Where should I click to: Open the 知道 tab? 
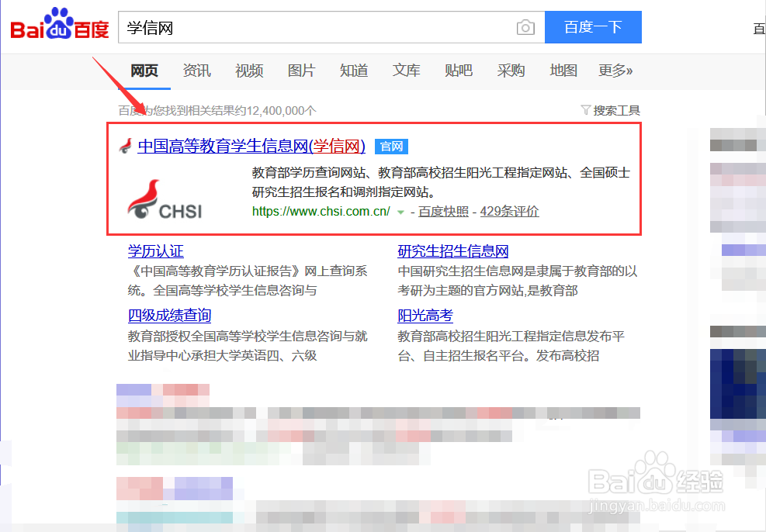click(354, 71)
